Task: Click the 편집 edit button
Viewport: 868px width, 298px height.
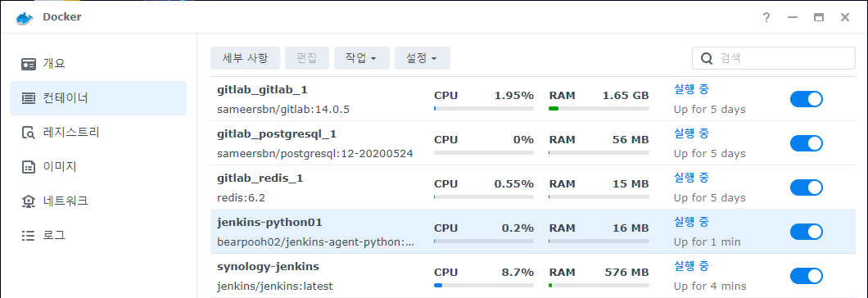Action: click(307, 58)
